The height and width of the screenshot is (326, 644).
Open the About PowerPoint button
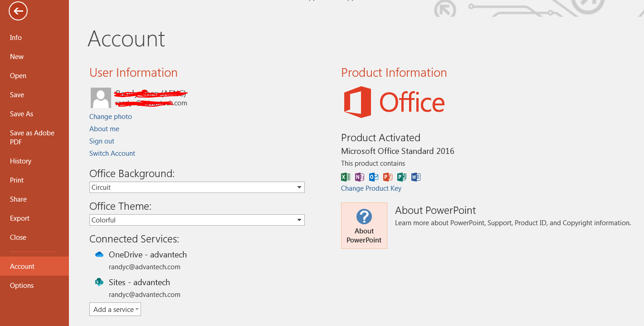pos(364,226)
